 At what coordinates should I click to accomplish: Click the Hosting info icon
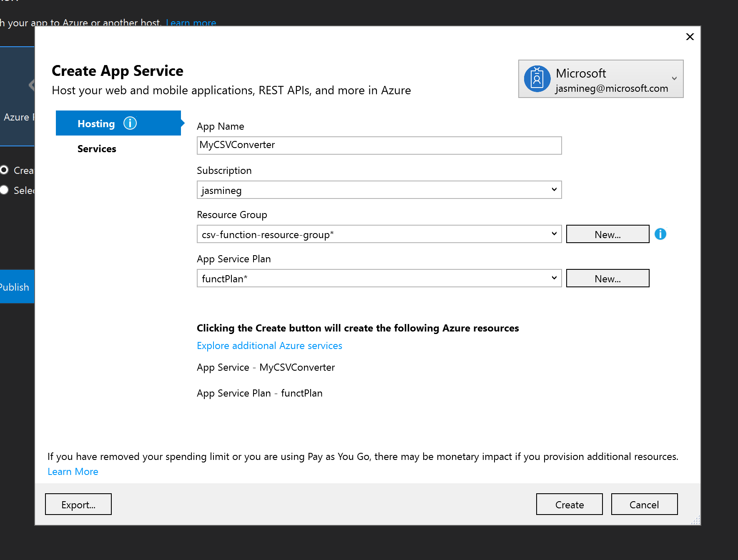point(130,123)
